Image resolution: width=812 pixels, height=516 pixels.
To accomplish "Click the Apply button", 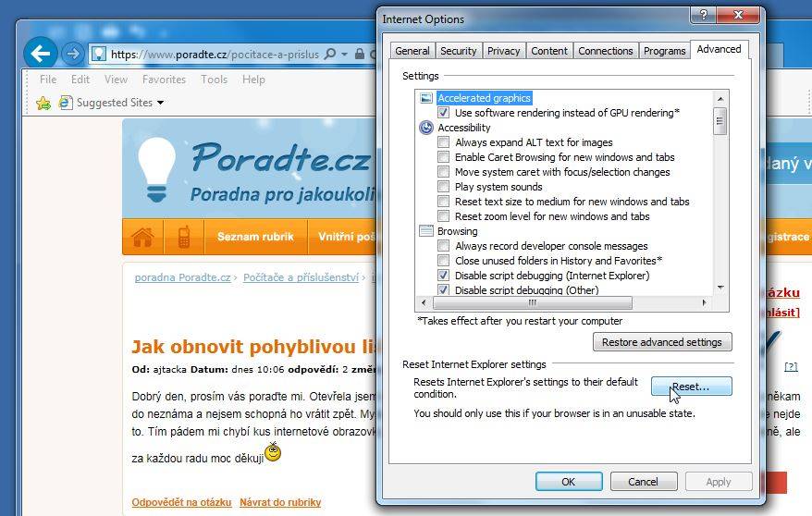I will point(719,482).
